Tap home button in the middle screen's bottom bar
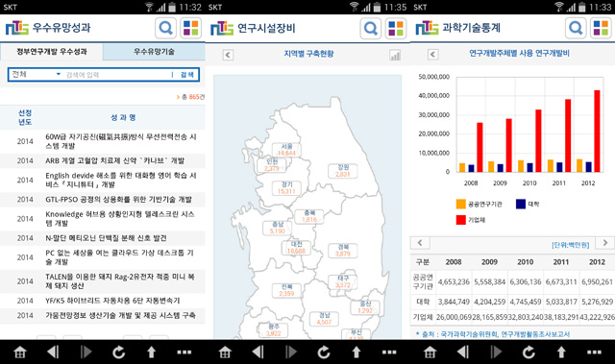The image size is (615, 364). point(225,352)
